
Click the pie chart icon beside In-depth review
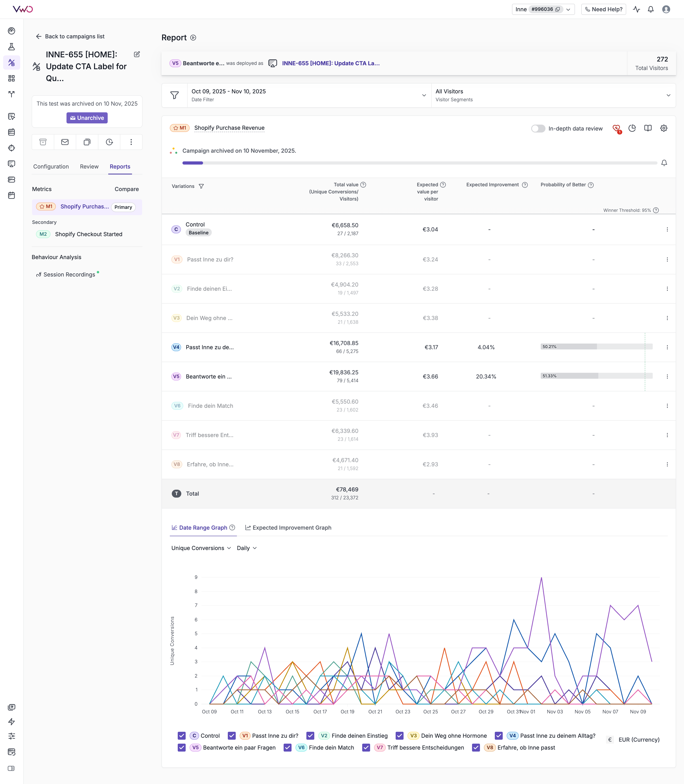point(632,128)
